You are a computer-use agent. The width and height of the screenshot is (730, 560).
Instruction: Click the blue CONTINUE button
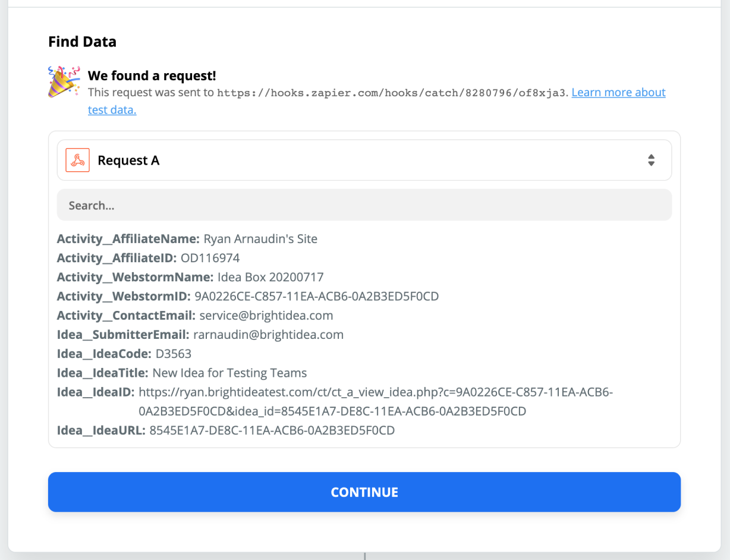364,492
